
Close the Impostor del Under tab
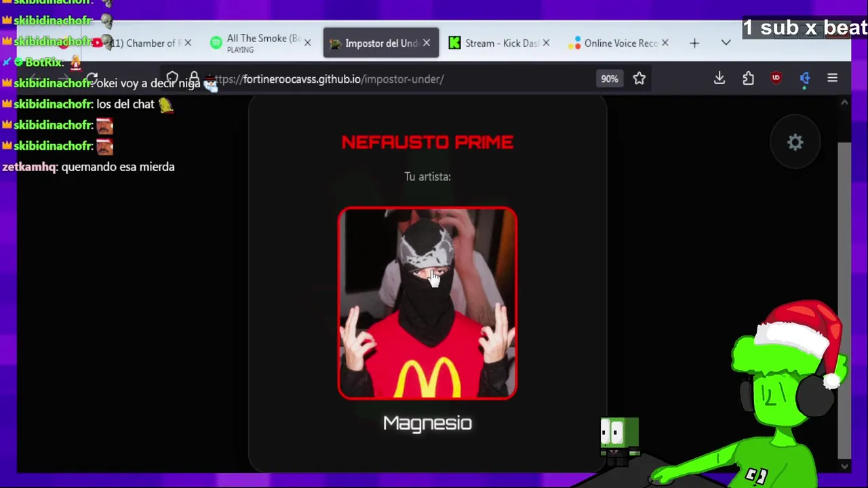(x=426, y=43)
